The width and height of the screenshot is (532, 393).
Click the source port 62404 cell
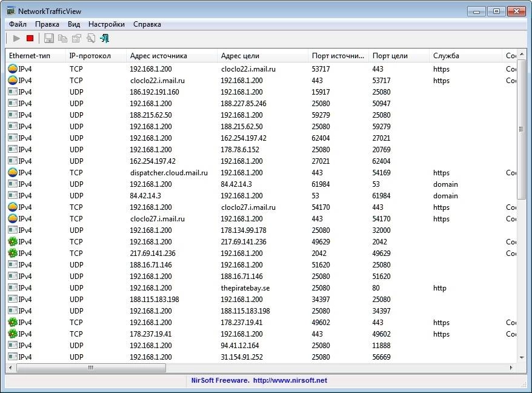point(321,138)
